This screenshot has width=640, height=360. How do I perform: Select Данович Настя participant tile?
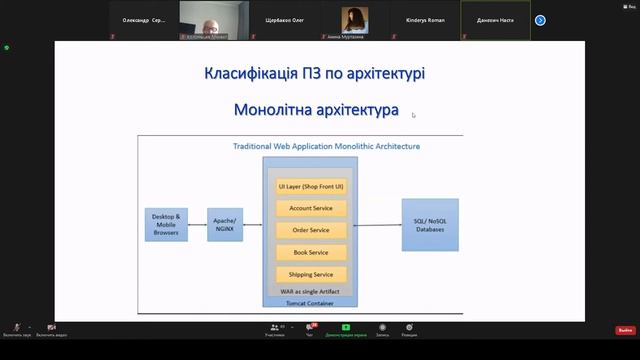pyautogui.click(x=496, y=20)
